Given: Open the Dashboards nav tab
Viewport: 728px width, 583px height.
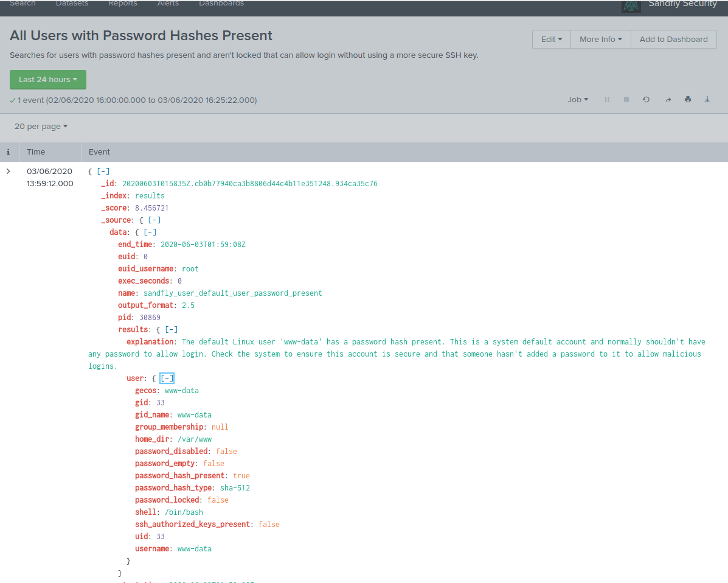Looking at the screenshot, I should [x=221, y=3].
